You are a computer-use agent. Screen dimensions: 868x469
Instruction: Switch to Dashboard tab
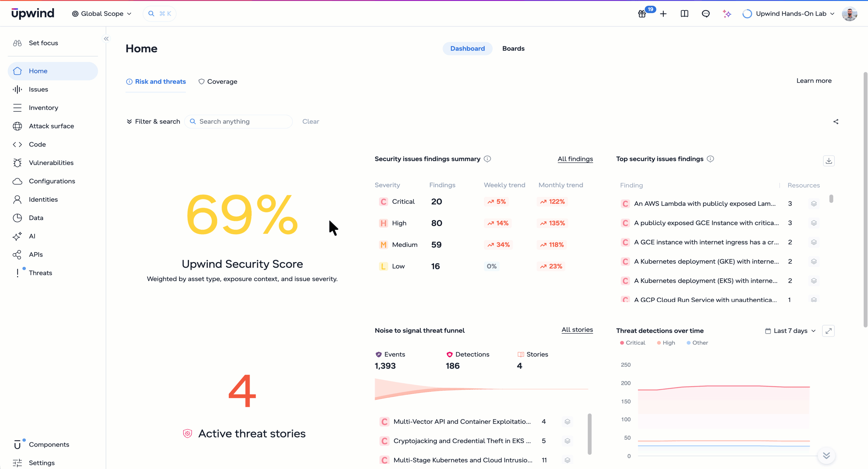pyautogui.click(x=467, y=48)
